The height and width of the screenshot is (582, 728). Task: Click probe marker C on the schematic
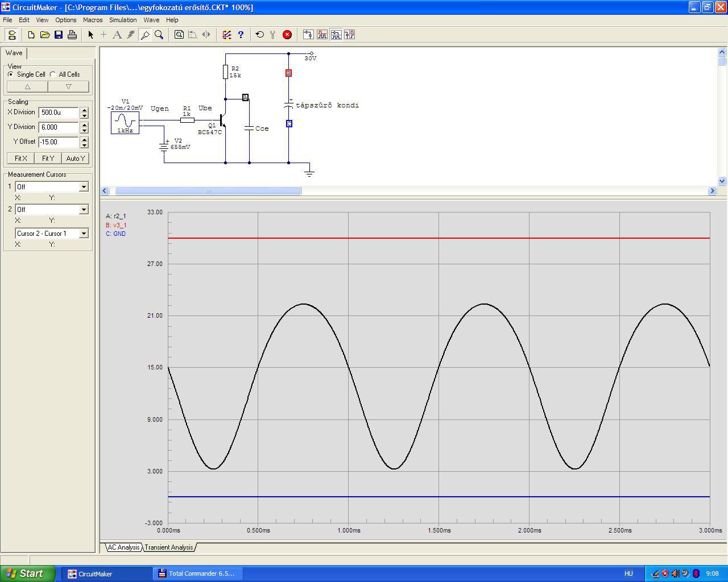[289, 123]
